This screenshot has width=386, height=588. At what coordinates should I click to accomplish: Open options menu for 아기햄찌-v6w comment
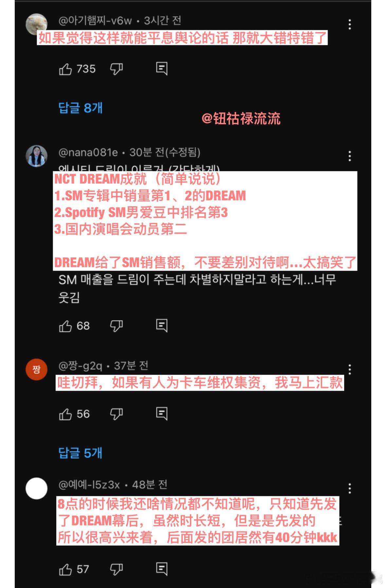pos(350,24)
